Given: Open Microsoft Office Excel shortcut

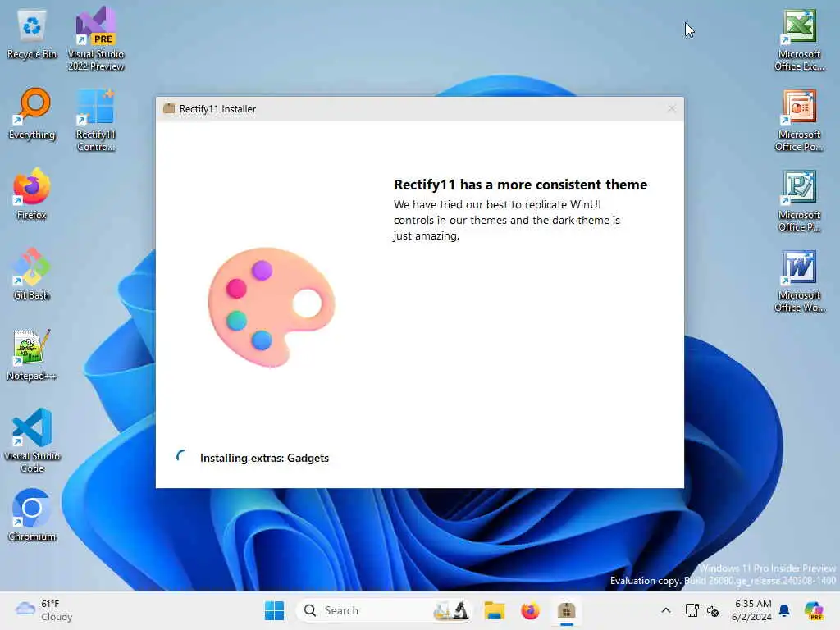Looking at the screenshot, I should click(x=799, y=39).
